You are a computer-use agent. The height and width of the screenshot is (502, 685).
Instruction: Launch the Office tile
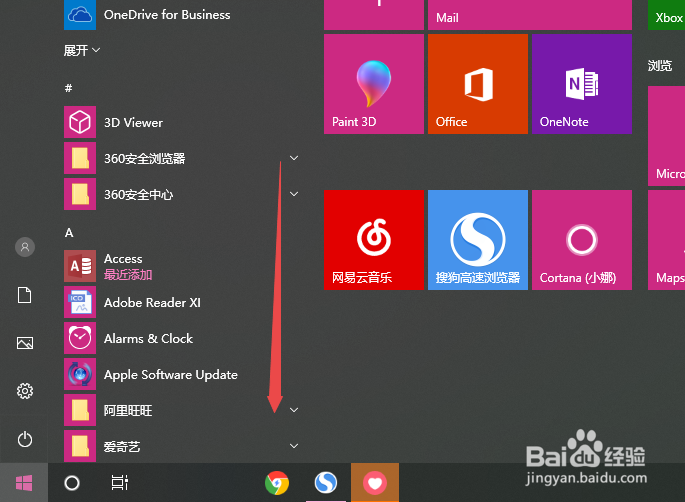[478, 84]
